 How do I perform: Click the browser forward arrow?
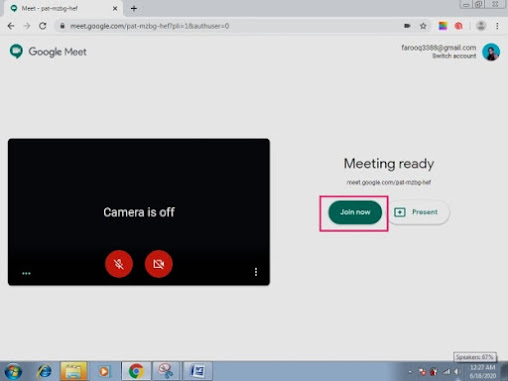click(27, 26)
